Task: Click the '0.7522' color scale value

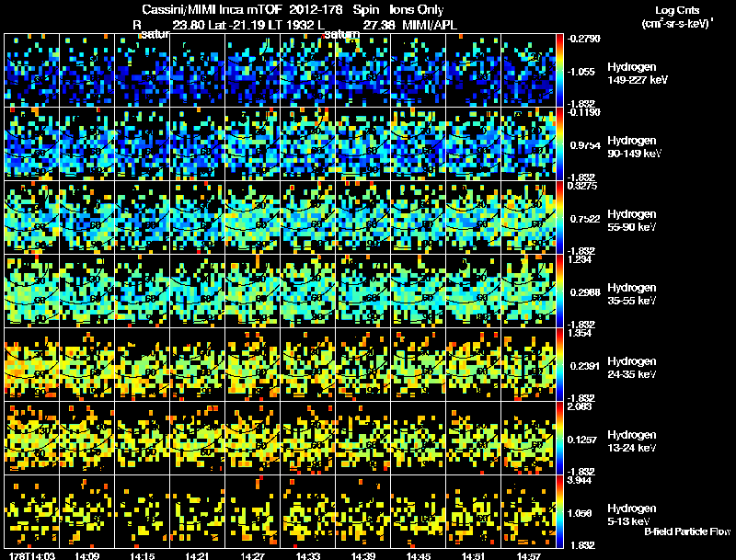Action: pos(585,219)
